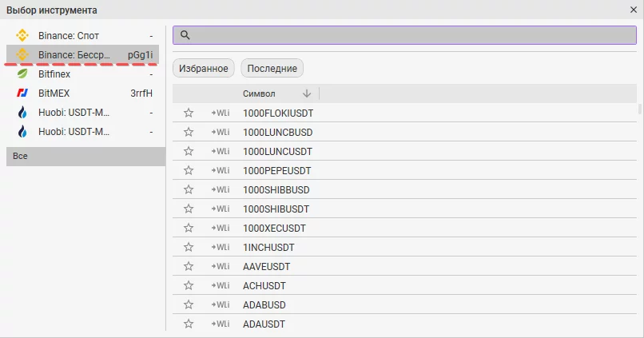Click the Bitfinex leaf logo icon

(x=22, y=74)
